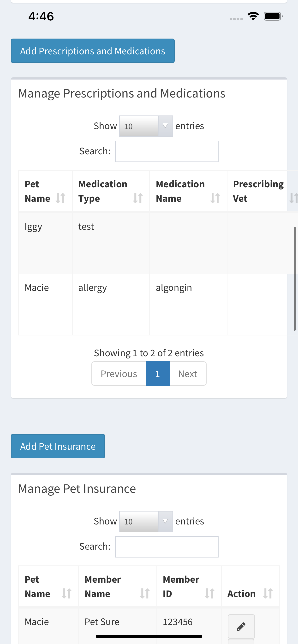
Task: Open pet insurance entries count dropdown
Action: (x=146, y=522)
